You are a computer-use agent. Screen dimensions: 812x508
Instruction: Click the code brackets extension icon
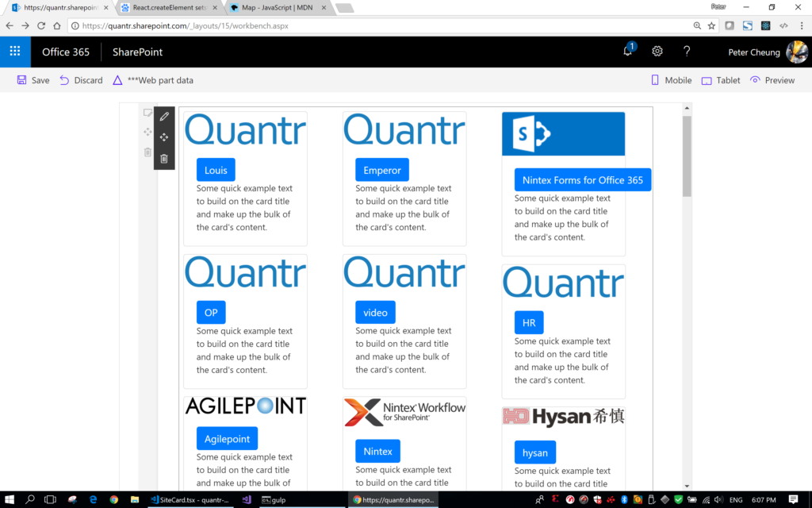coord(783,25)
